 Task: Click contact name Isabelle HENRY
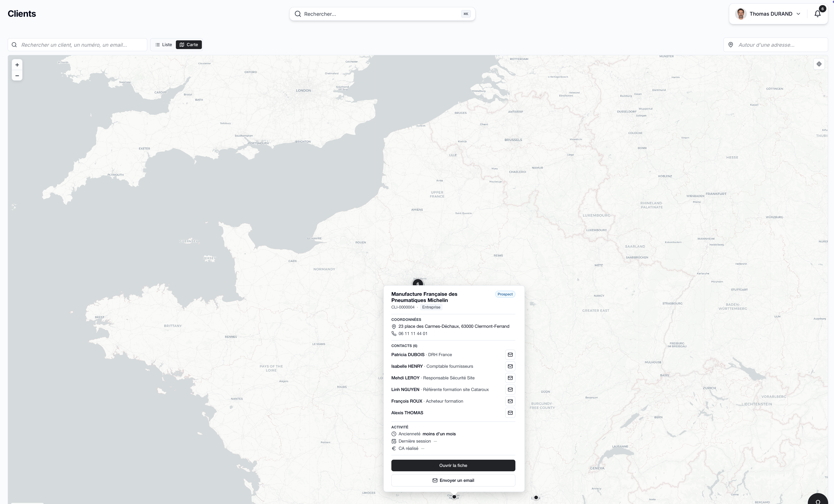point(407,366)
